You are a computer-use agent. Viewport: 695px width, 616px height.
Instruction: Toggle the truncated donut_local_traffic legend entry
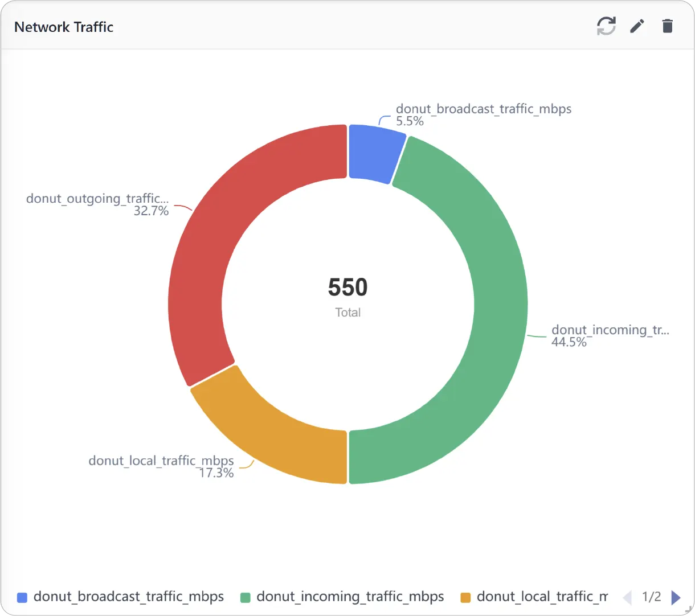[534, 597]
